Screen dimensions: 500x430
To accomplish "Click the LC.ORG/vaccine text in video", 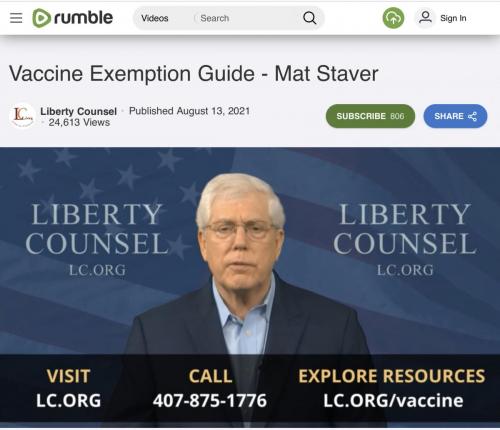I will click(393, 400).
